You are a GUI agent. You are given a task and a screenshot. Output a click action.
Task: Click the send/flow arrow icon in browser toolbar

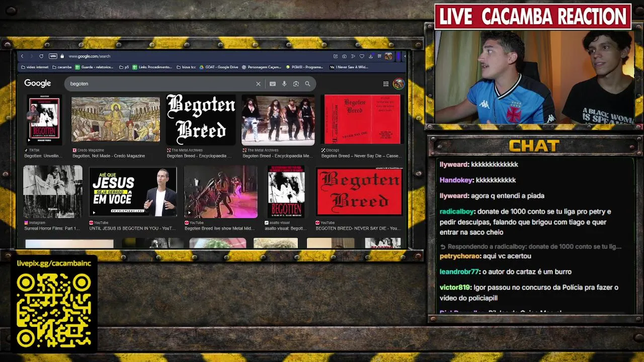[x=353, y=56]
